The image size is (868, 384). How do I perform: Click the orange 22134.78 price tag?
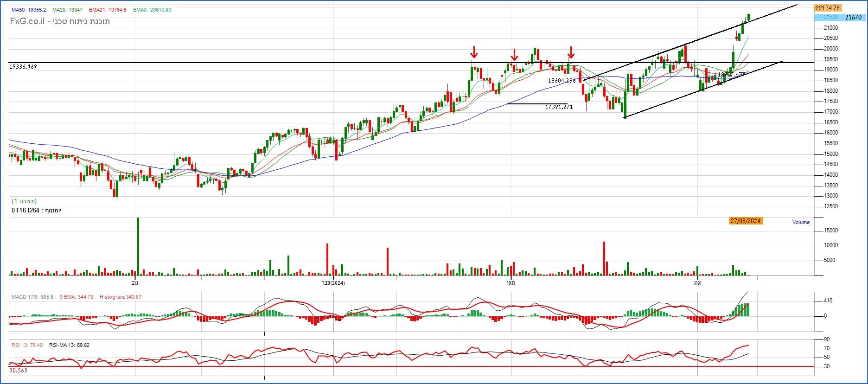[x=827, y=8]
